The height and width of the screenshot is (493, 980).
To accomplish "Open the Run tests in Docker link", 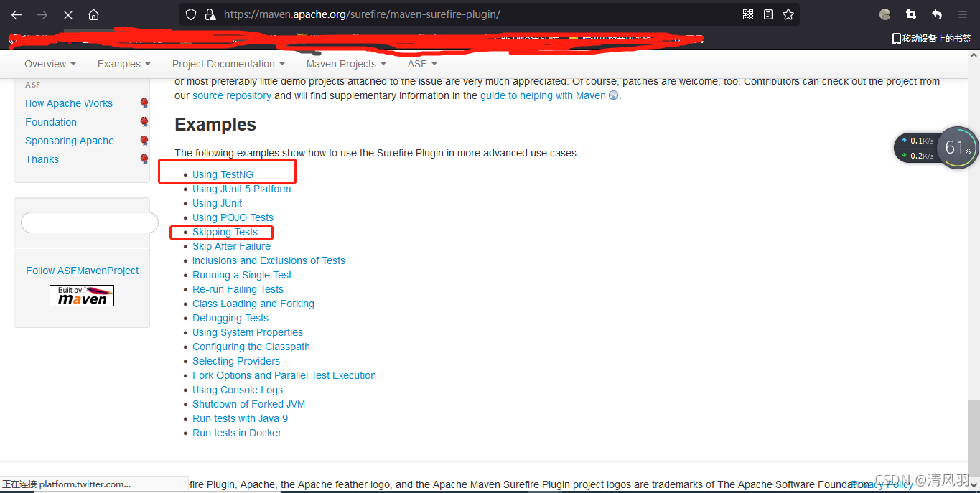I will [x=237, y=433].
